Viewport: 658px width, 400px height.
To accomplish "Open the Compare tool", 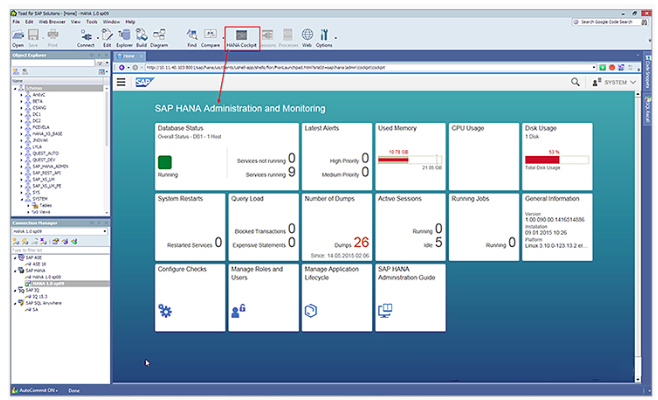I will click(210, 35).
